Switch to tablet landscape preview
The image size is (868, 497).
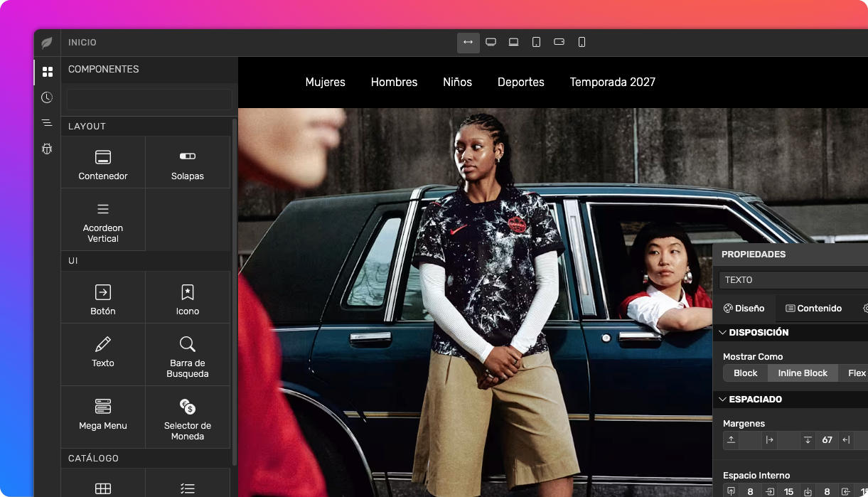click(559, 43)
